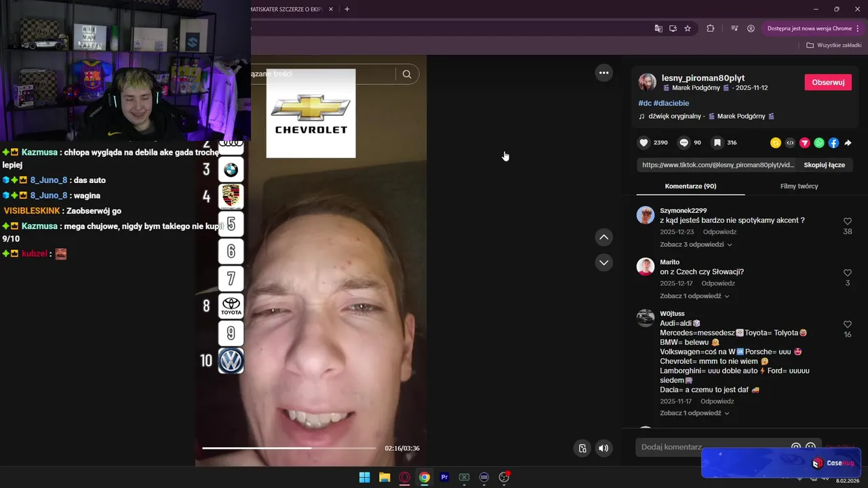Screen dimensions: 868x488
Task: Repost video with yellow repost icon
Action: (776, 143)
